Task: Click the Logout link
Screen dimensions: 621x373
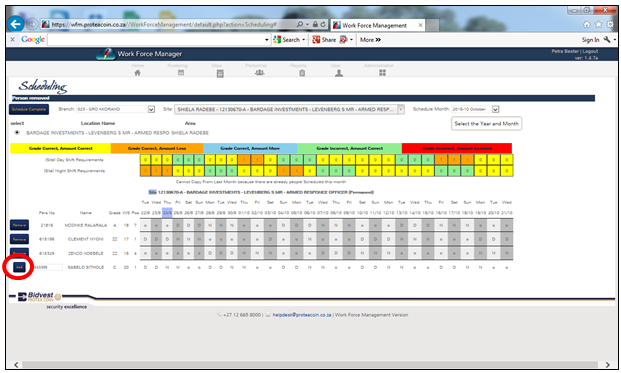Action: pos(590,51)
